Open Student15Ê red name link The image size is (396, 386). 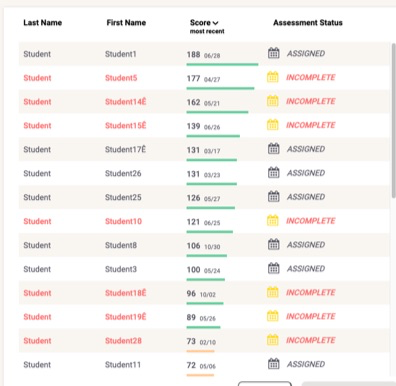coord(125,125)
